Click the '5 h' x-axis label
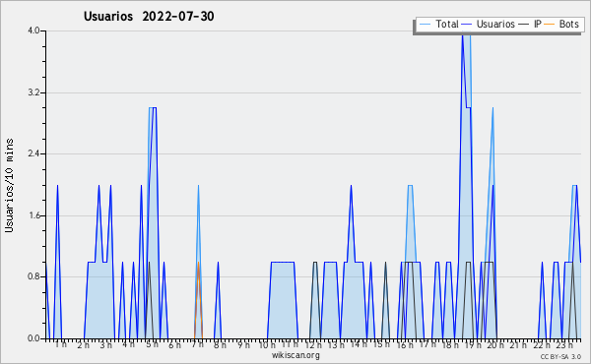The image size is (591, 364). (x=152, y=344)
